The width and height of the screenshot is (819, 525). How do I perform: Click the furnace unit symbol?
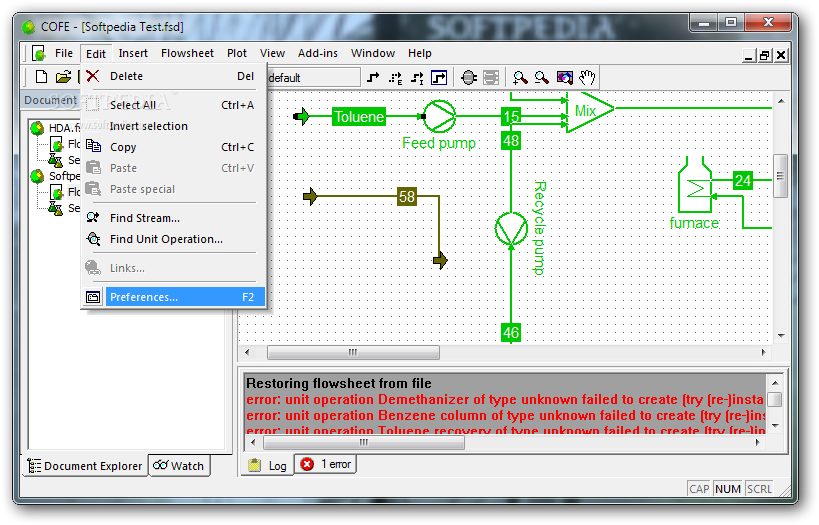[695, 184]
